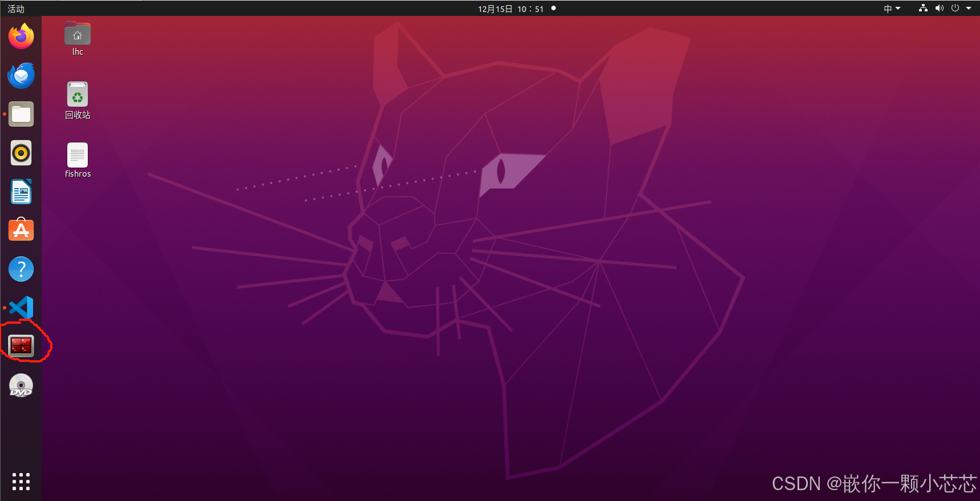Show all applications grid
Screen dimensions: 980x501
click(21, 481)
